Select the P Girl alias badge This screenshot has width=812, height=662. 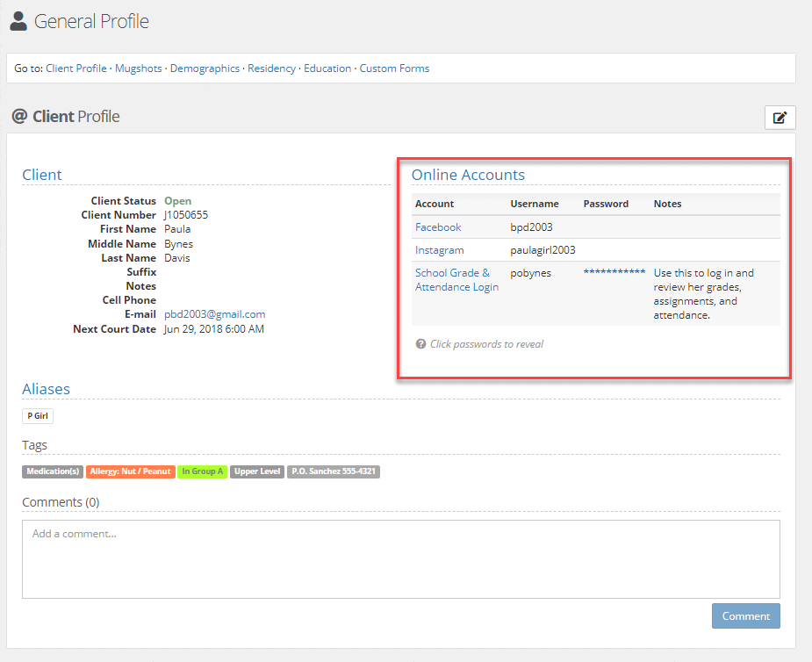click(38, 416)
